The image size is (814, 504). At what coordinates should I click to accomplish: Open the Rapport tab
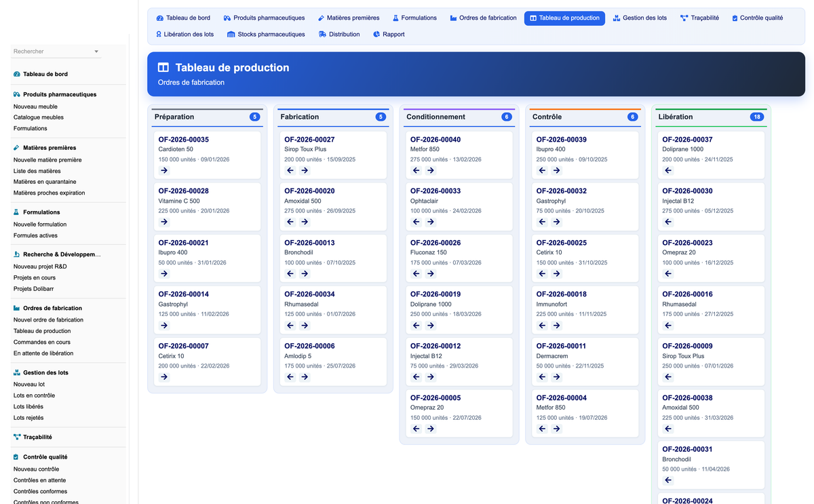(x=389, y=35)
